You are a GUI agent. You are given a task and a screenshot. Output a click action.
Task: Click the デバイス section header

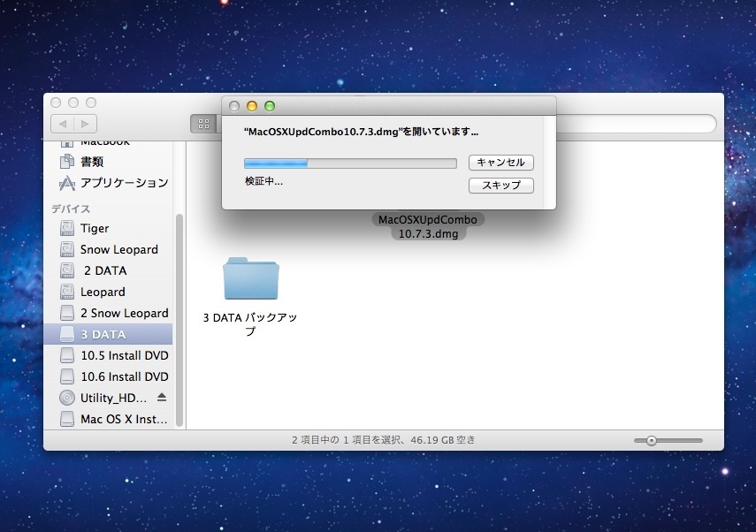point(71,209)
